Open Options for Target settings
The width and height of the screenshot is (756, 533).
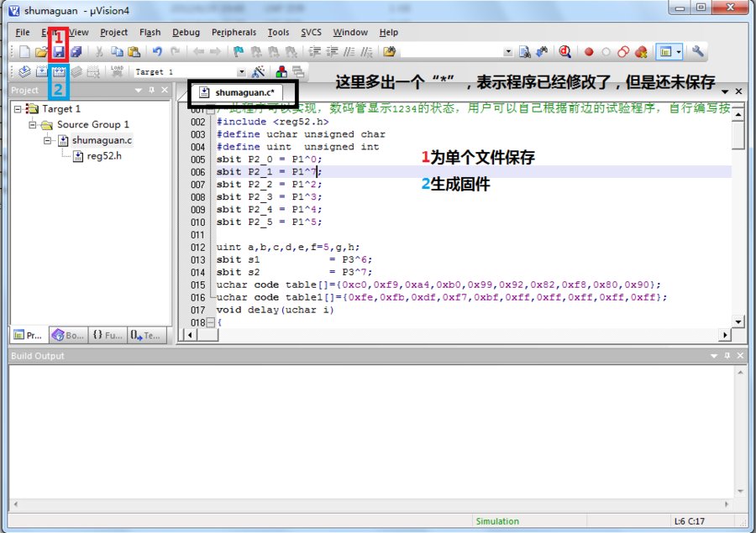click(x=258, y=71)
